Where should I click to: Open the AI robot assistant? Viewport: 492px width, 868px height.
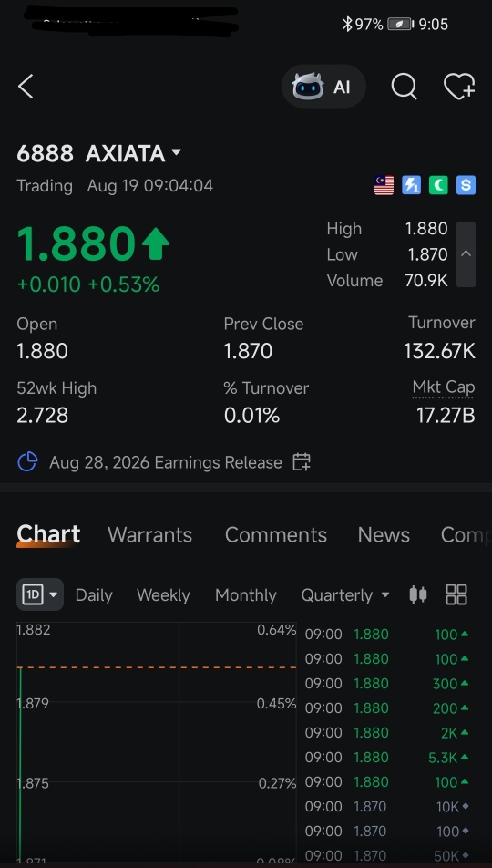pyautogui.click(x=323, y=87)
